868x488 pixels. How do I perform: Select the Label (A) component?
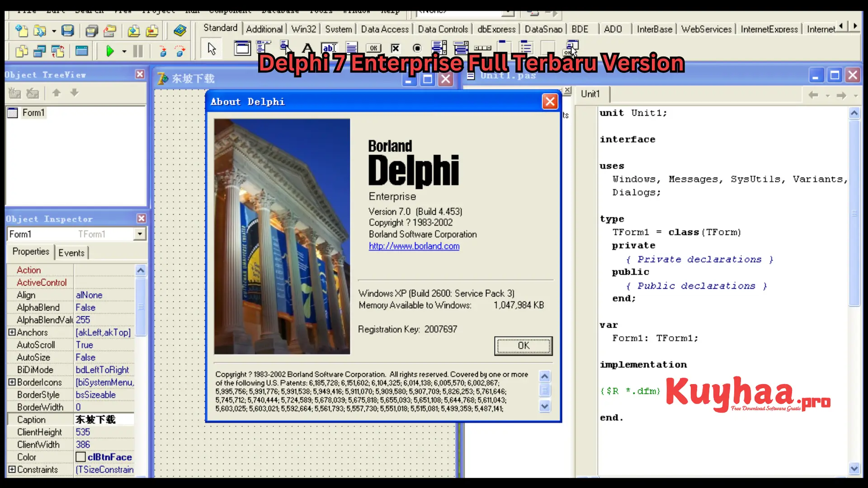(307, 48)
